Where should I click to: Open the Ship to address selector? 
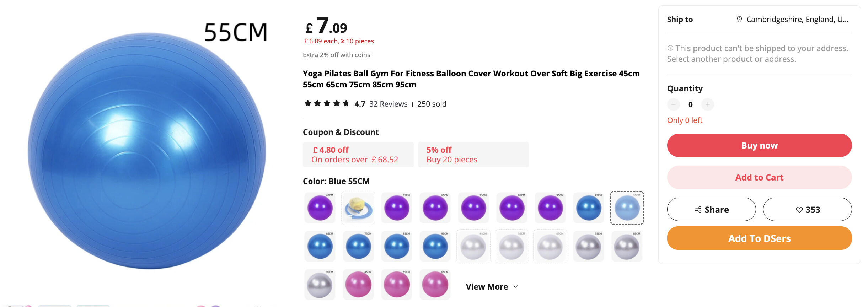[x=793, y=20]
